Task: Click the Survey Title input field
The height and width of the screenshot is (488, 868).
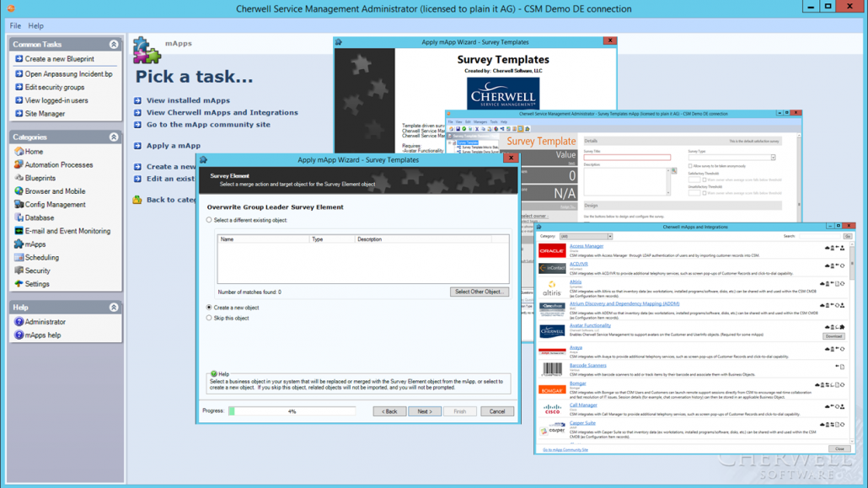Action: (627, 158)
